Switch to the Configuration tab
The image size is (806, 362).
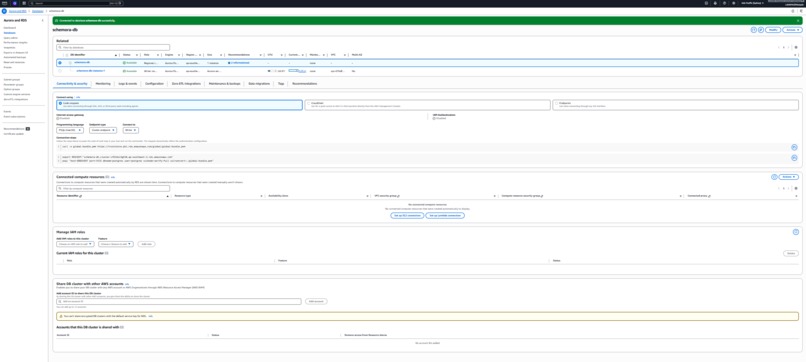154,83
